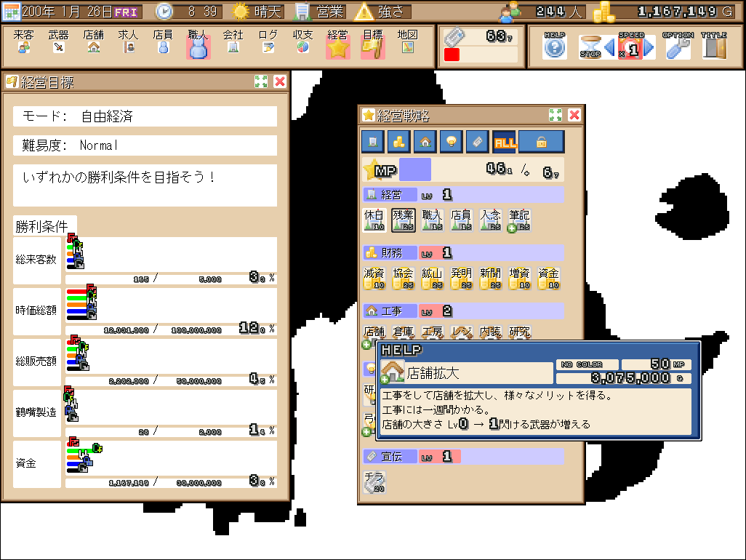Viewport: 746px width, 560px height.
Task: Open the 武器 weapons menu
Action: point(58,42)
